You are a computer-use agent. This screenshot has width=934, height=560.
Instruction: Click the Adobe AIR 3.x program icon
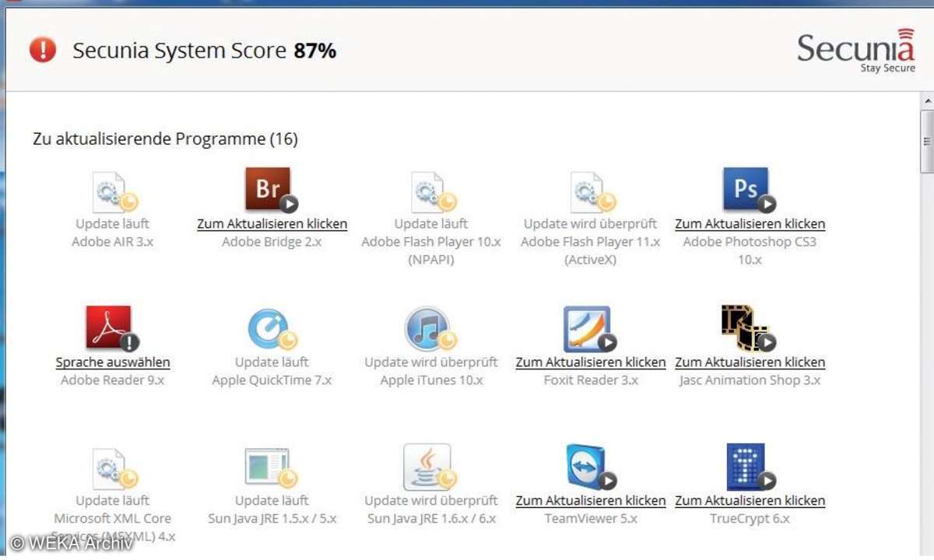coord(114,192)
